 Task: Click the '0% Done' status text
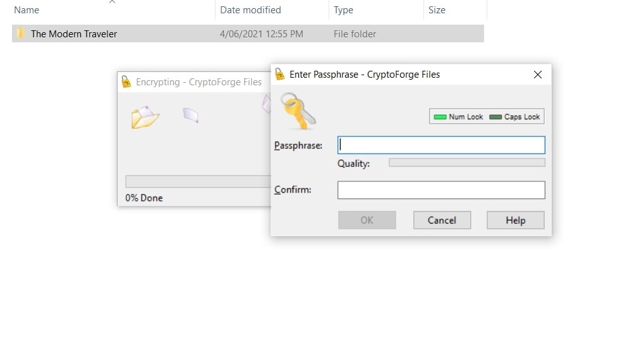143,198
